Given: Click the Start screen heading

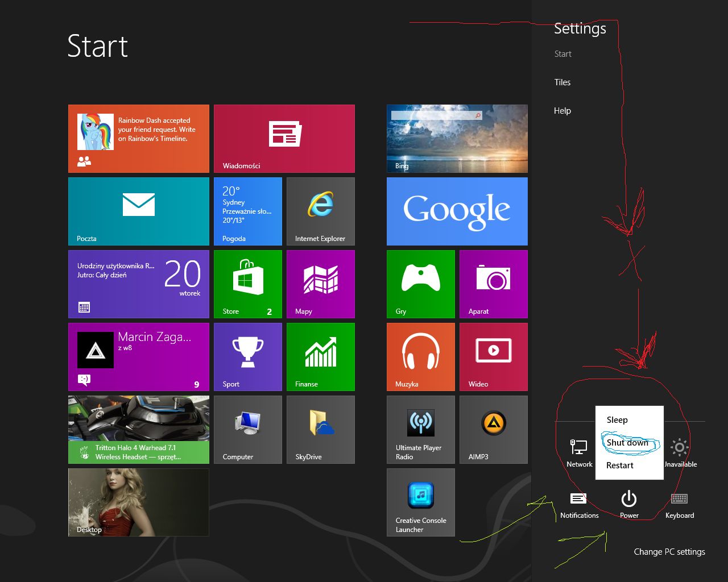Looking at the screenshot, I should [x=98, y=46].
